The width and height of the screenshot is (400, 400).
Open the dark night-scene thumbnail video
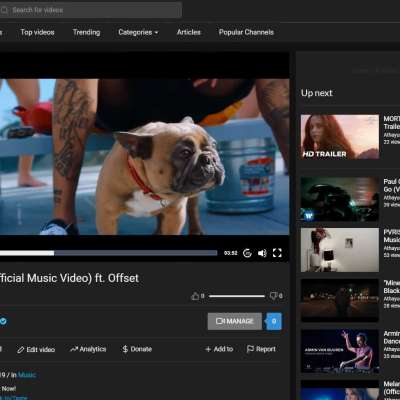pos(340,300)
